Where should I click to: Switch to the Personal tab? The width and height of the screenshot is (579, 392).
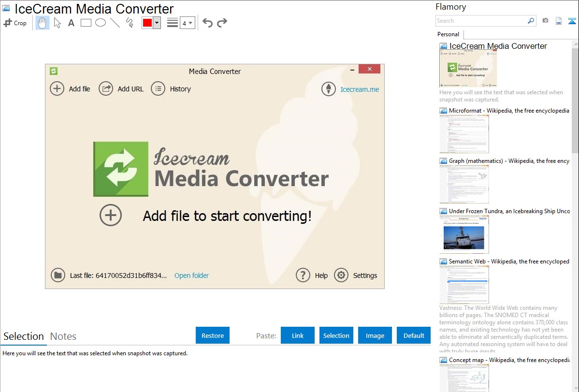pos(449,34)
